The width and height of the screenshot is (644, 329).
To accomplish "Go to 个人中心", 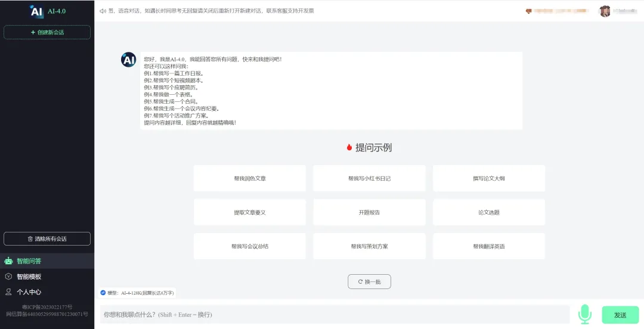I will (x=47, y=292).
